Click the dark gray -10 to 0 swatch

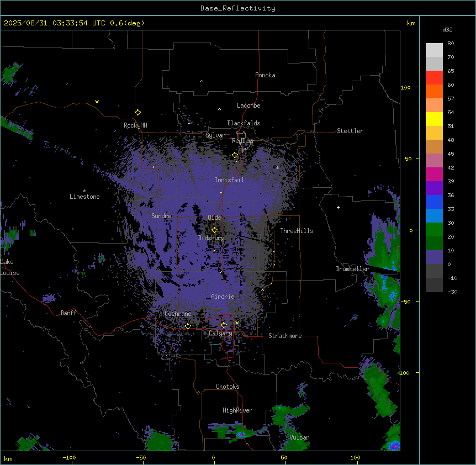coord(434,271)
